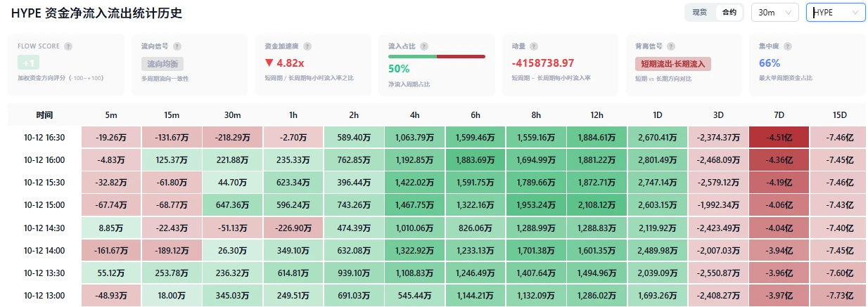Click the 30m column header in table
Viewport: 868px width, 307px height.
(233, 115)
